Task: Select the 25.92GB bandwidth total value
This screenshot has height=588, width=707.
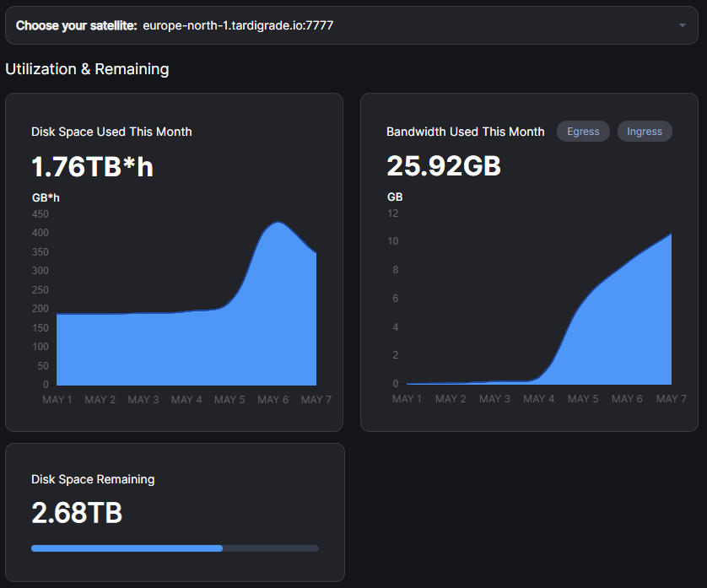Action: coord(444,166)
